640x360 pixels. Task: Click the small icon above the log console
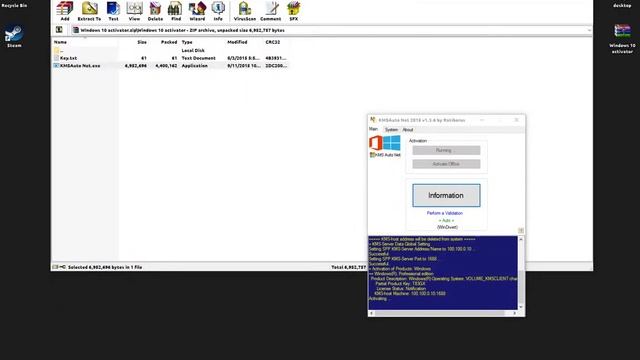[x=521, y=231]
